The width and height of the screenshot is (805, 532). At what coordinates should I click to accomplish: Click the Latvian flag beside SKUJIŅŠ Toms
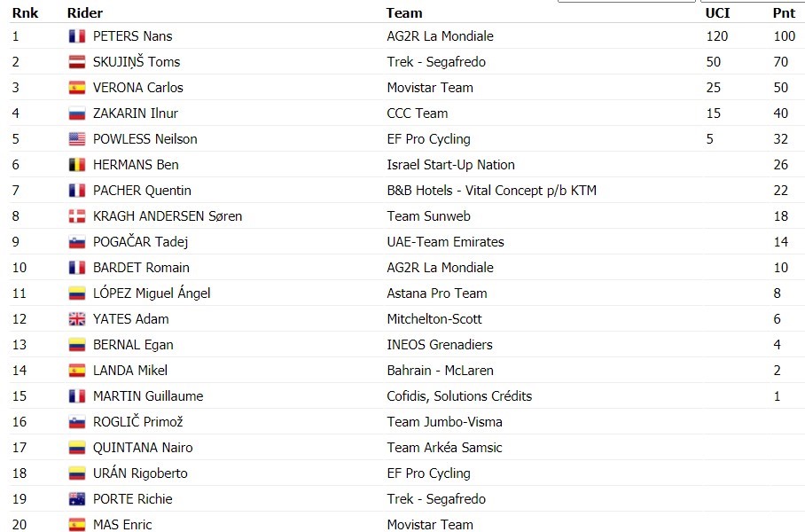pos(77,61)
